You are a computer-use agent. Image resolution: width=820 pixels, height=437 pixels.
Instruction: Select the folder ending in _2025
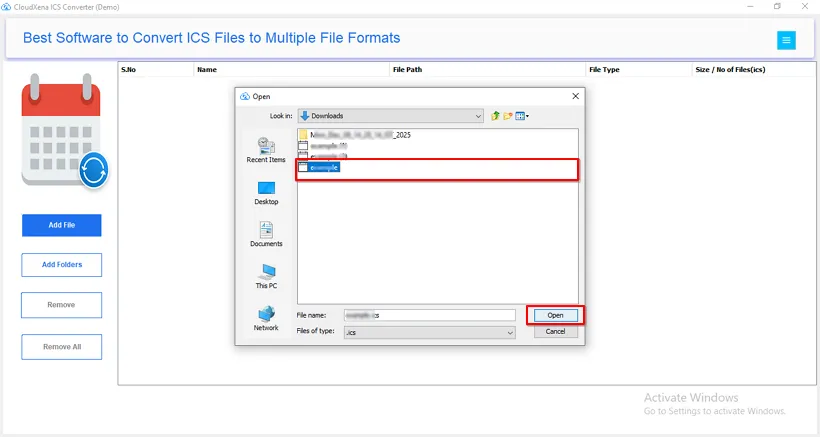point(355,135)
